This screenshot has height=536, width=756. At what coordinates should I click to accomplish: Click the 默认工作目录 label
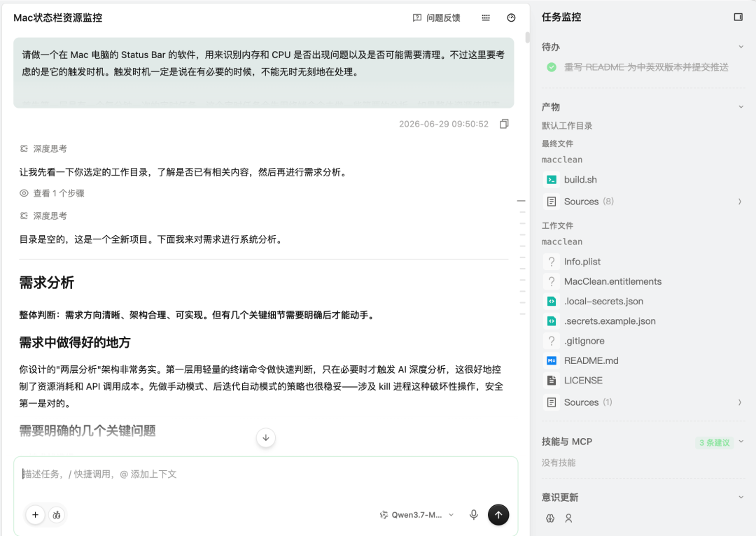566,126
